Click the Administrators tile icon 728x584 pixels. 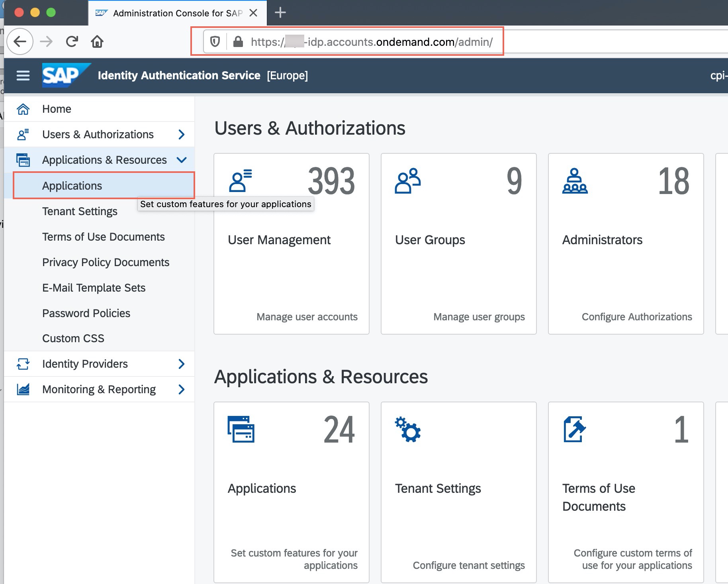click(x=574, y=181)
